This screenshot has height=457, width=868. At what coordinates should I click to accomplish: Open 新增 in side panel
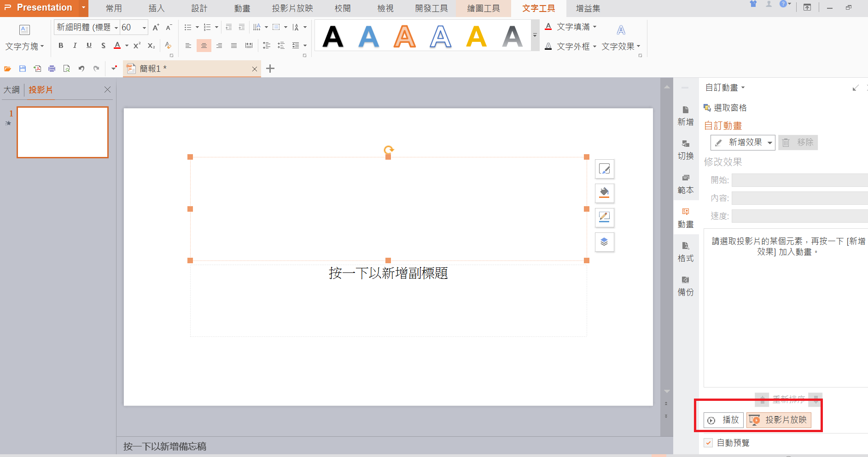tap(686, 116)
